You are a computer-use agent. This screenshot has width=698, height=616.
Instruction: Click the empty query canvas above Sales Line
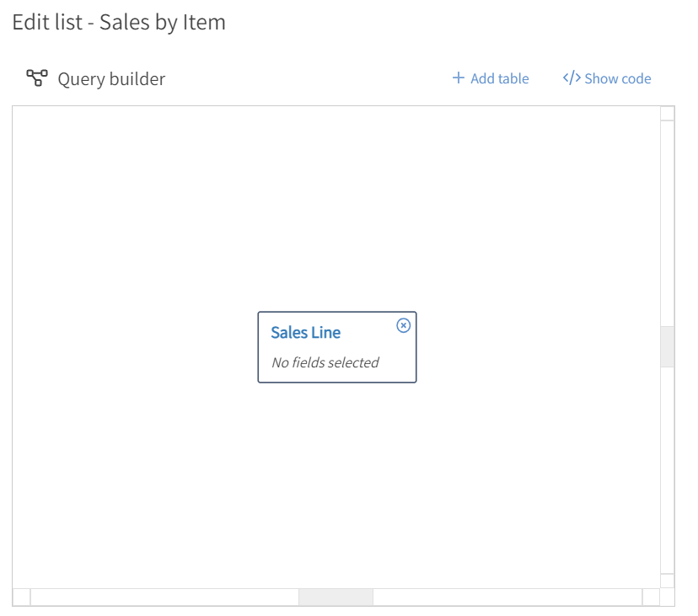click(x=337, y=211)
